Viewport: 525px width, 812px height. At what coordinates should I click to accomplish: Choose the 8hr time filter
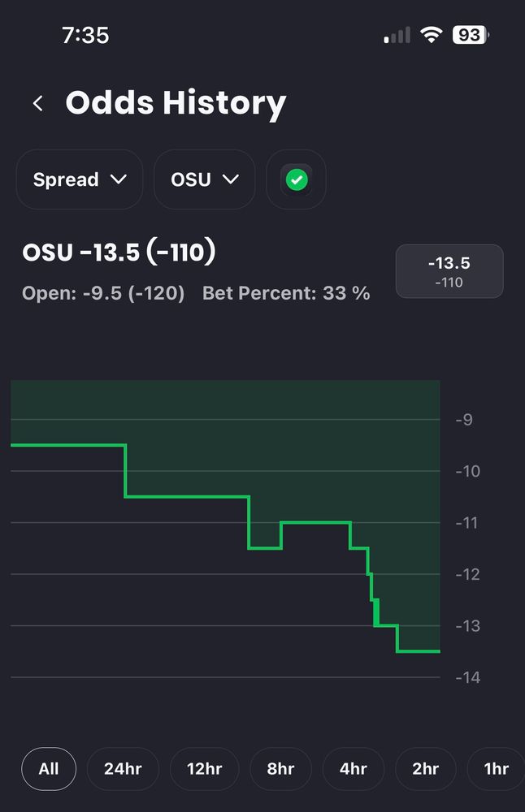point(280,768)
